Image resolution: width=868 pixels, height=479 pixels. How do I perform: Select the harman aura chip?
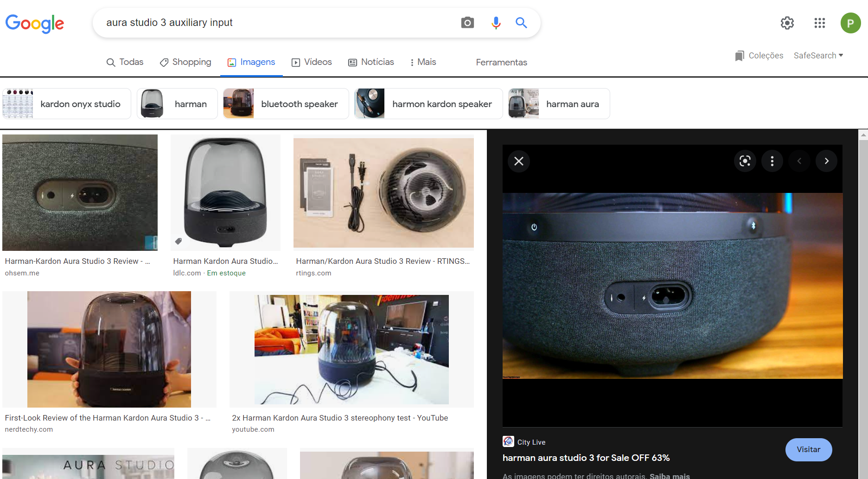[x=559, y=104]
